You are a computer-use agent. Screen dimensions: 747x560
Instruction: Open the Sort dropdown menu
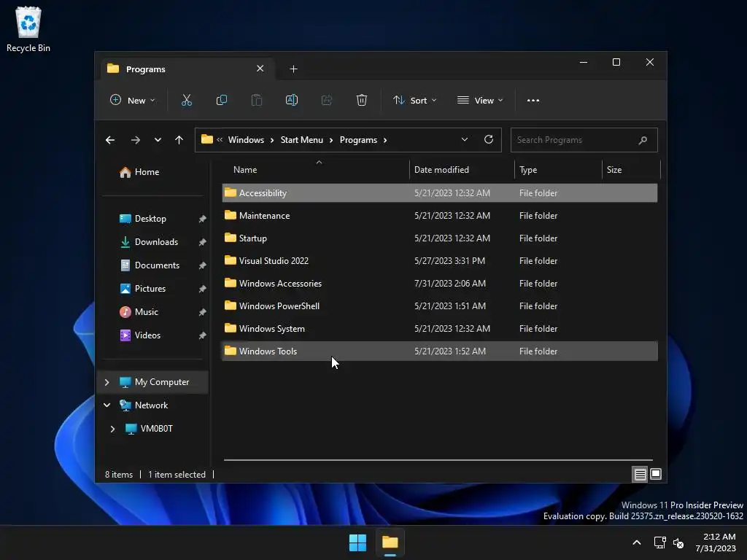(415, 101)
